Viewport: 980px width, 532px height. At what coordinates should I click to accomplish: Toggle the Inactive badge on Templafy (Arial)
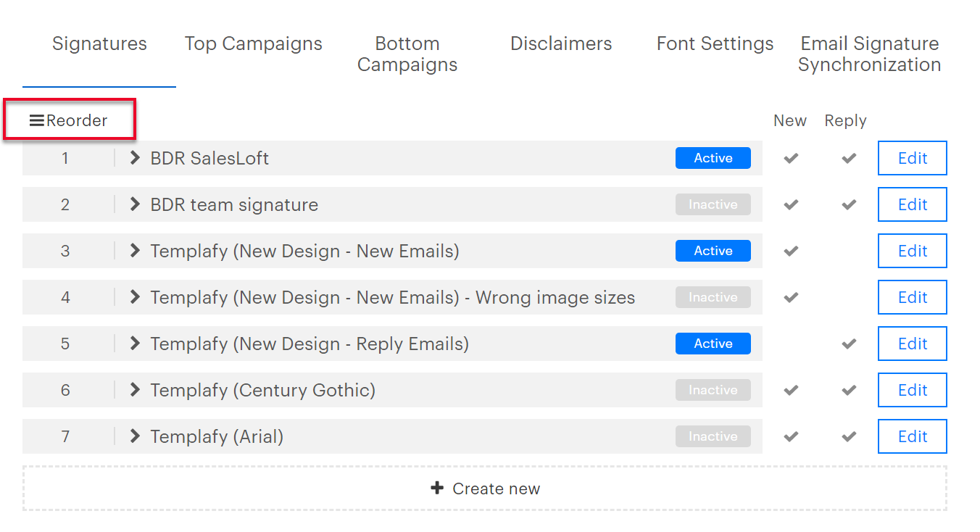tap(713, 436)
